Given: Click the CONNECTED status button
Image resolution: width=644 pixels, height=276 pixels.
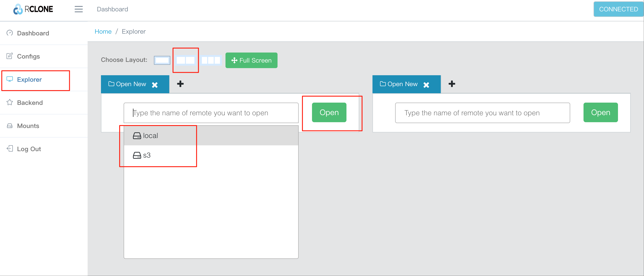Looking at the screenshot, I should click(x=618, y=9).
